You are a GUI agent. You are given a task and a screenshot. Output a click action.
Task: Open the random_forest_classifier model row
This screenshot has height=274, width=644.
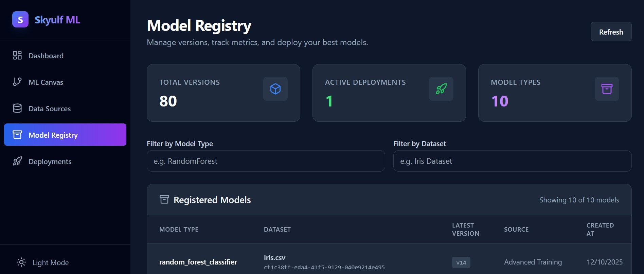[x=389, y=262]
